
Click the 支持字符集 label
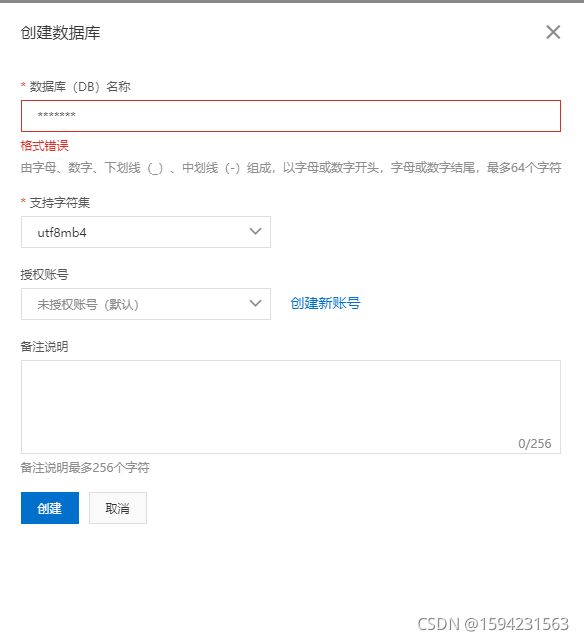(x=60, y=202)
